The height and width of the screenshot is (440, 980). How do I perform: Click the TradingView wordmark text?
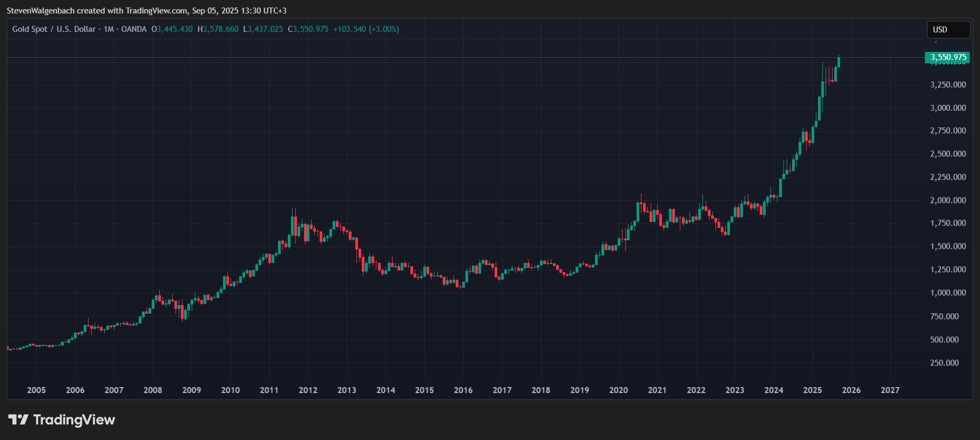pyautogui.click(x=74, y=419)
